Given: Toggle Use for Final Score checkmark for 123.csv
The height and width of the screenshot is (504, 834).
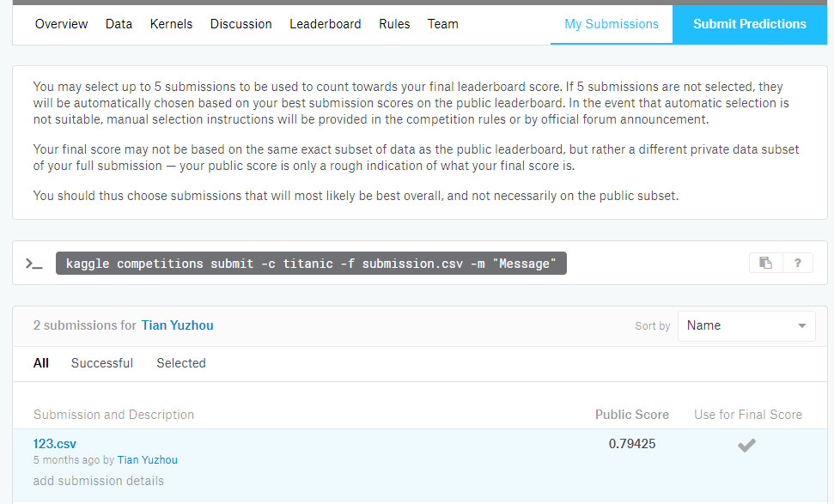Looking at the screenshot, I should [746, 445].
